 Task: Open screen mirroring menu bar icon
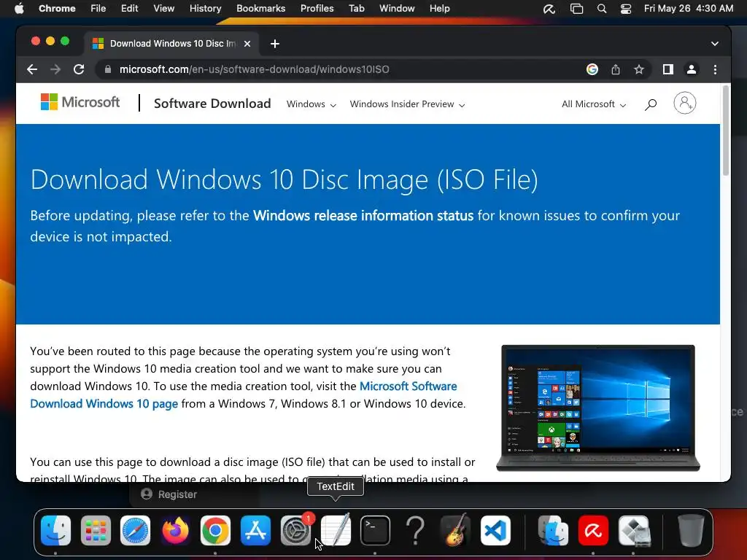coord(576,9)
